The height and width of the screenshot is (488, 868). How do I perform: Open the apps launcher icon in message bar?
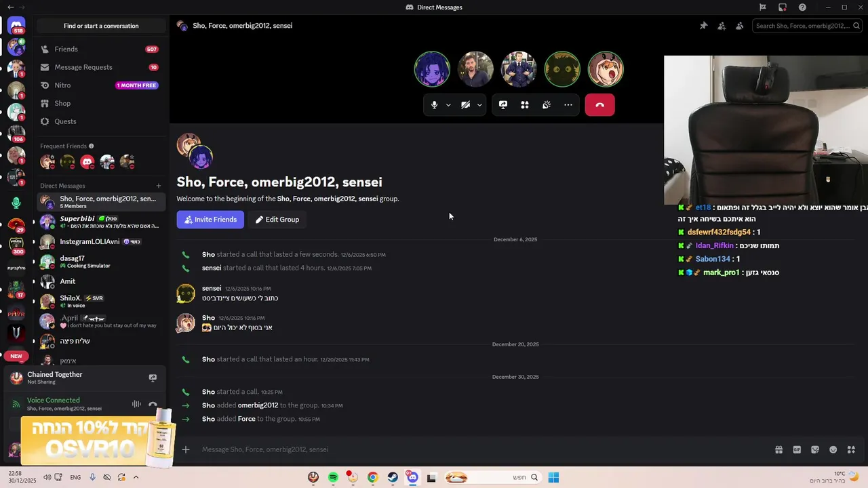[x=851, y=449]
